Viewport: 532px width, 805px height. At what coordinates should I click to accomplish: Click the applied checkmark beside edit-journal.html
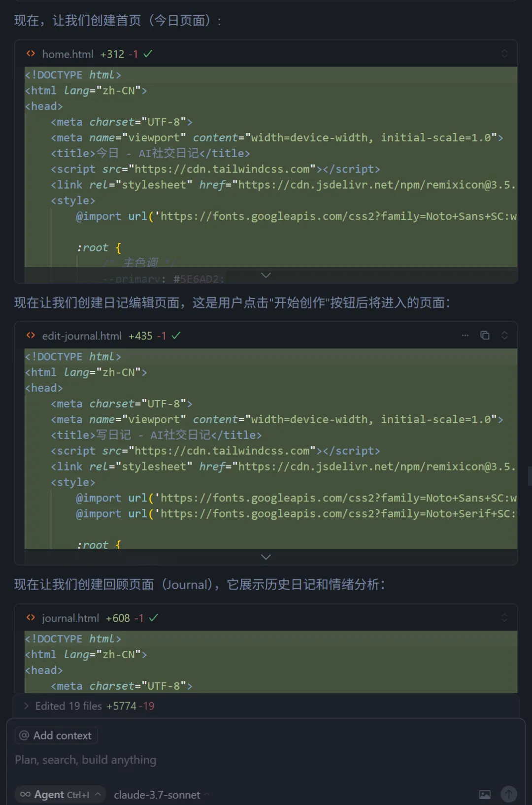(176, 335)
